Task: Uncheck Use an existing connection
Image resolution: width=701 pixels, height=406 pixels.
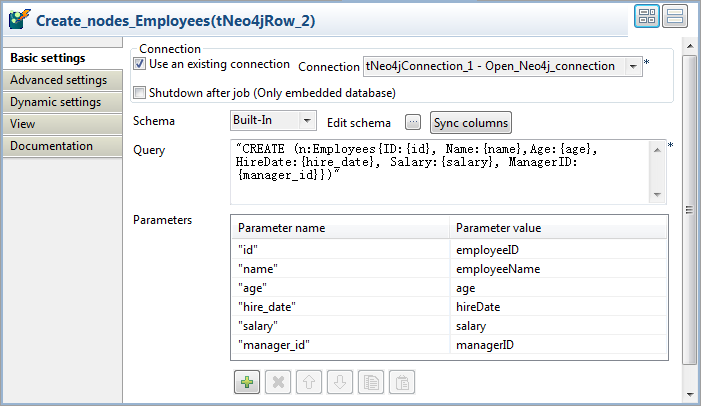Action: click(140, 64)
